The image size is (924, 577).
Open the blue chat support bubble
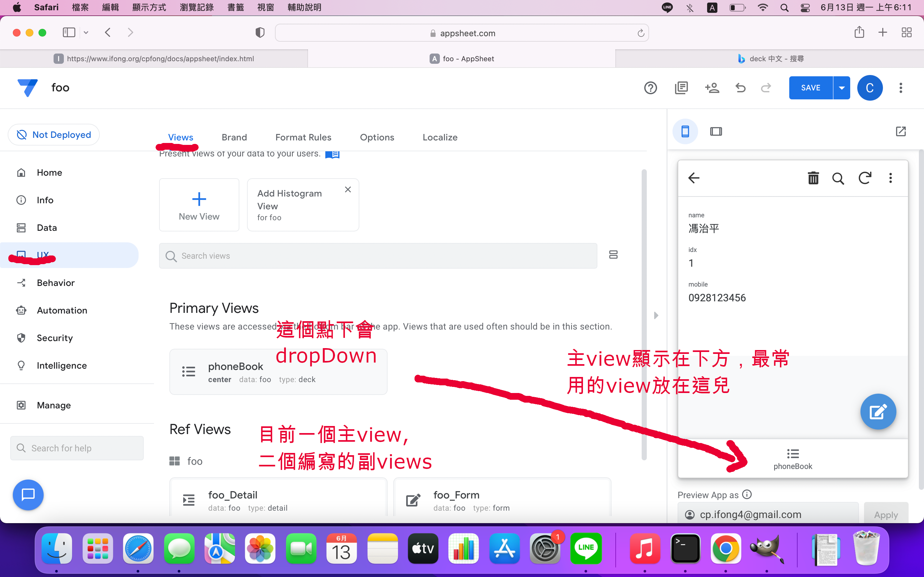point(28,495)
